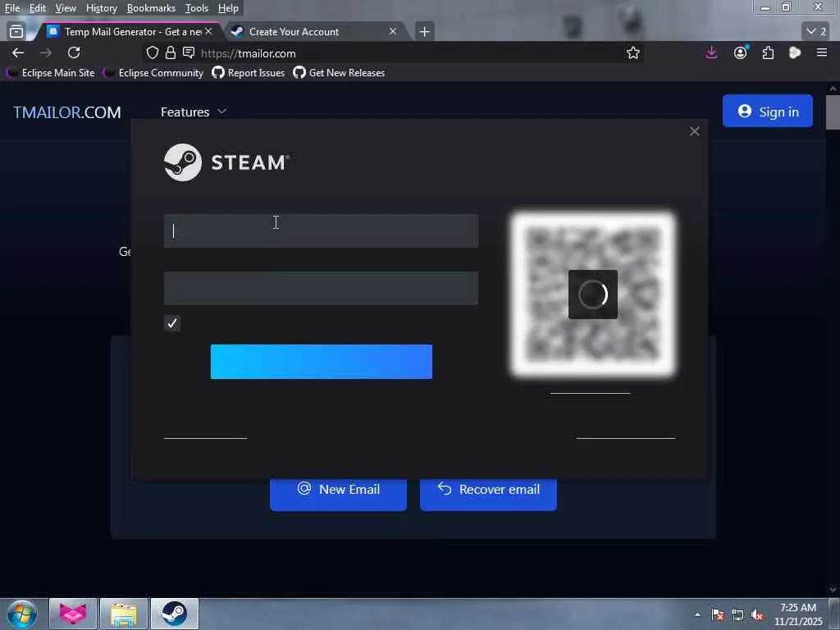This screenshot has height=630, width=840.
Task: Click the toolbar icon left of hamburger menu
Action: (795, 52)
